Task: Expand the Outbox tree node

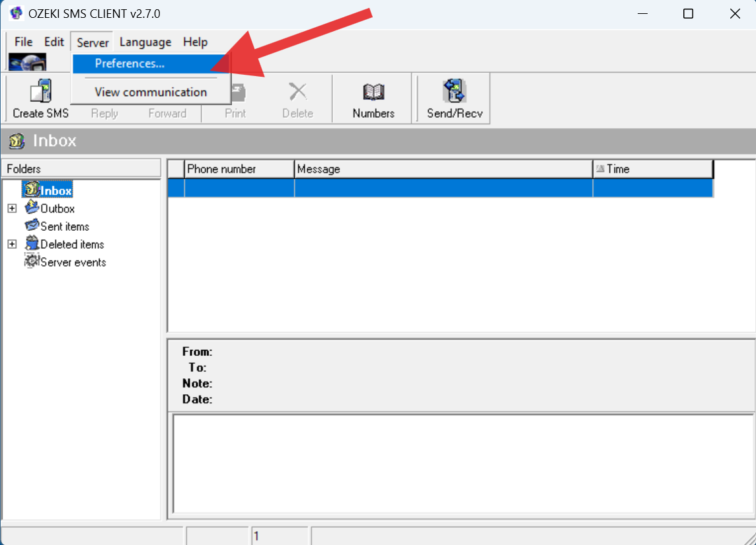Action: 12,208
